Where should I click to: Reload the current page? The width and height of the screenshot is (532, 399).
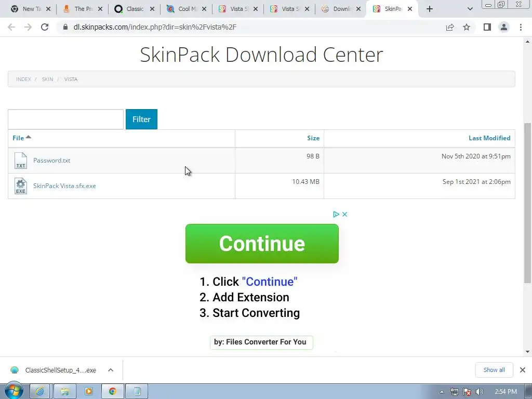point(45,27)
